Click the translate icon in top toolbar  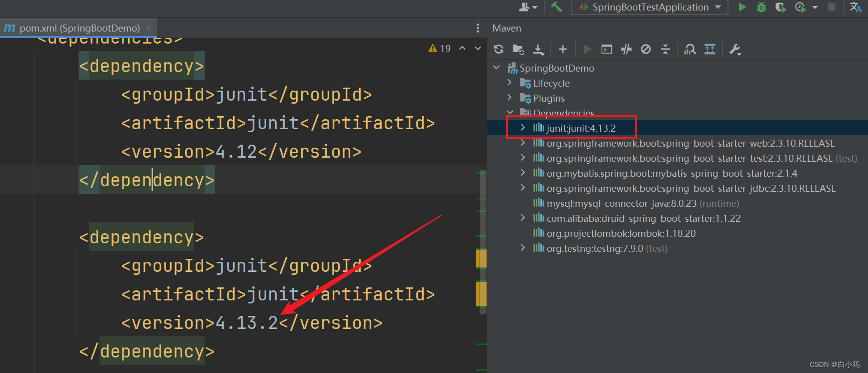855,7
